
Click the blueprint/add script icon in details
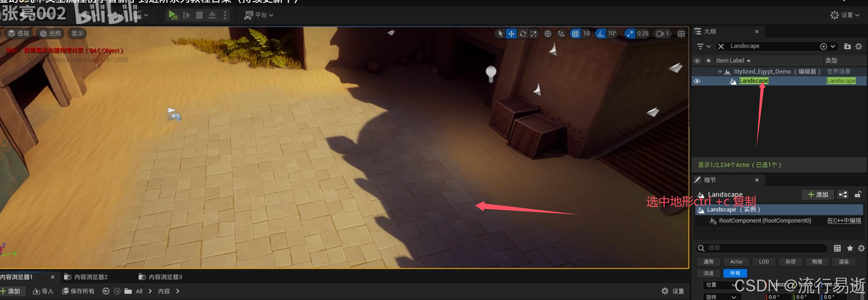point(843,195)
